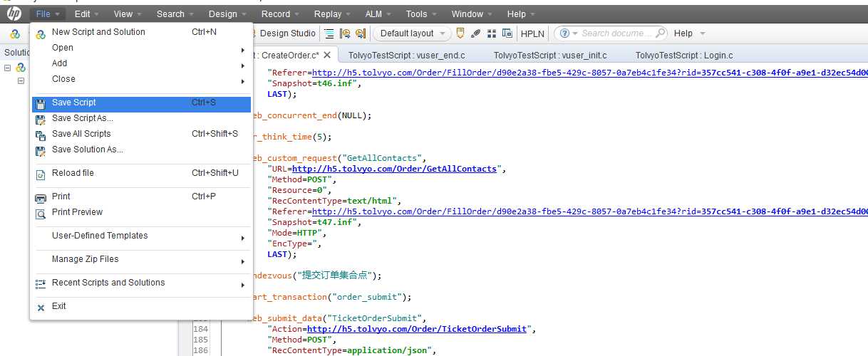868x356 pixels.
Task: Open the Default layout dropdown
Action: [x=413, y=33]
